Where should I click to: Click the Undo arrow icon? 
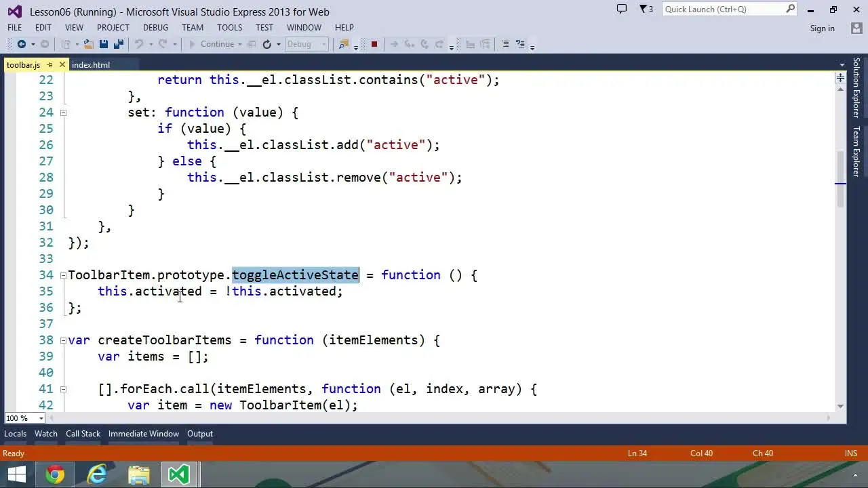[138, 44]
